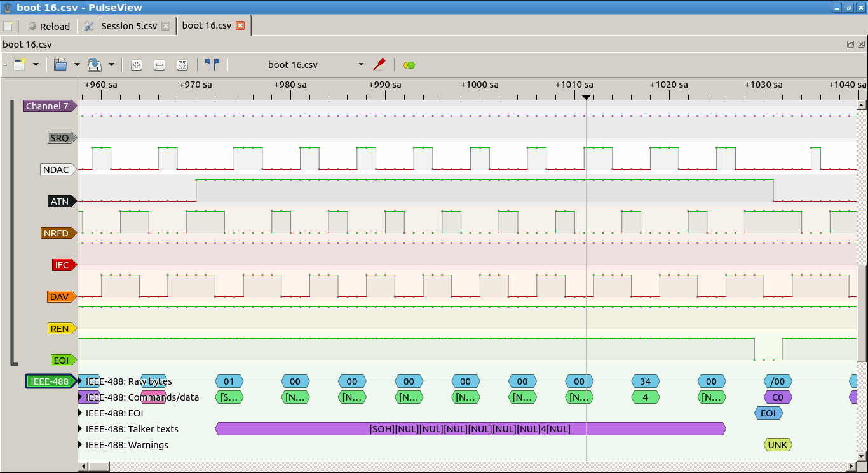Expand the open file dropdown arrow

pos(77,65)
